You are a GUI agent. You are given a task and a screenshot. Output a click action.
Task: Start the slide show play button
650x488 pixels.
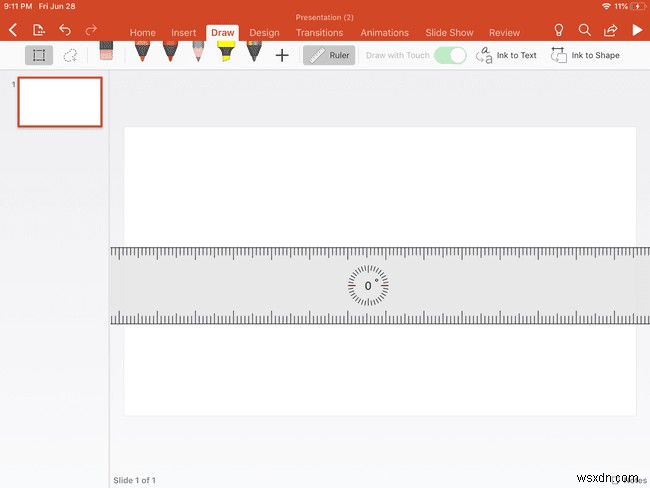click(x=637, y=30)
